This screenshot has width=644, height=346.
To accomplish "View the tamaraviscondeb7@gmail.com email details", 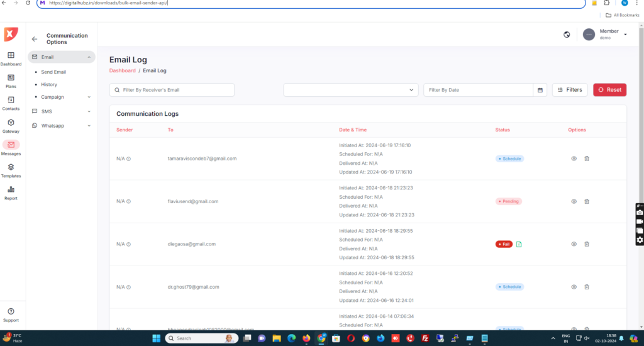I will pos(574,159).
